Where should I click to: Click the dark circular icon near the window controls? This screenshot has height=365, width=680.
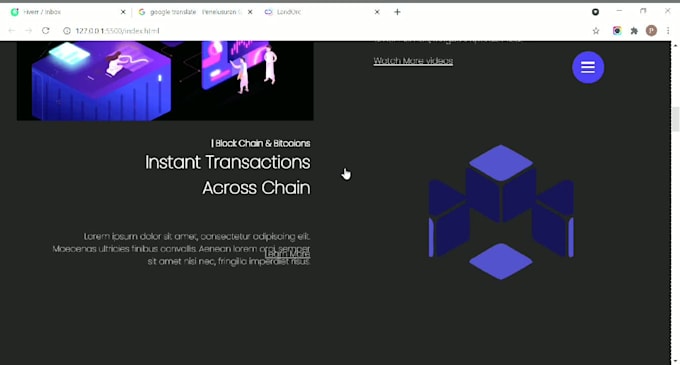[595, 12]
